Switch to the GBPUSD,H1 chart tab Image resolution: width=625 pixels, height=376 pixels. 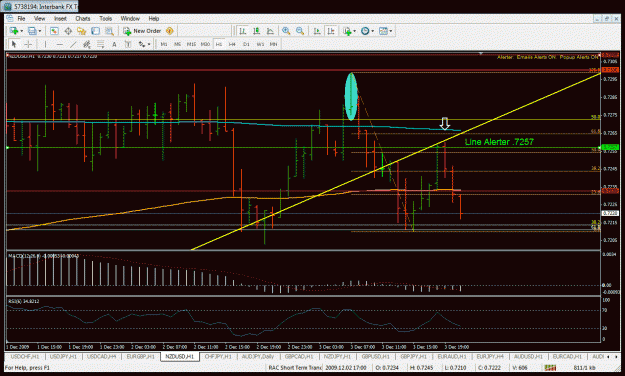click(375, 356)
